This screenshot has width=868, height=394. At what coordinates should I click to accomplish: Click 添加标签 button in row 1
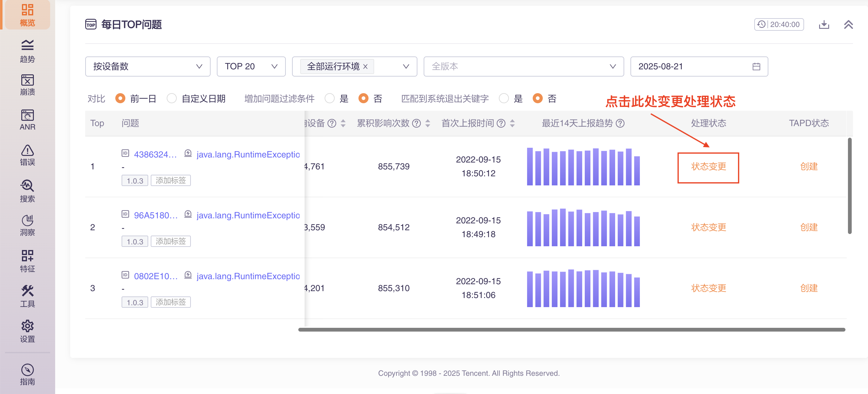pos(170,180)
